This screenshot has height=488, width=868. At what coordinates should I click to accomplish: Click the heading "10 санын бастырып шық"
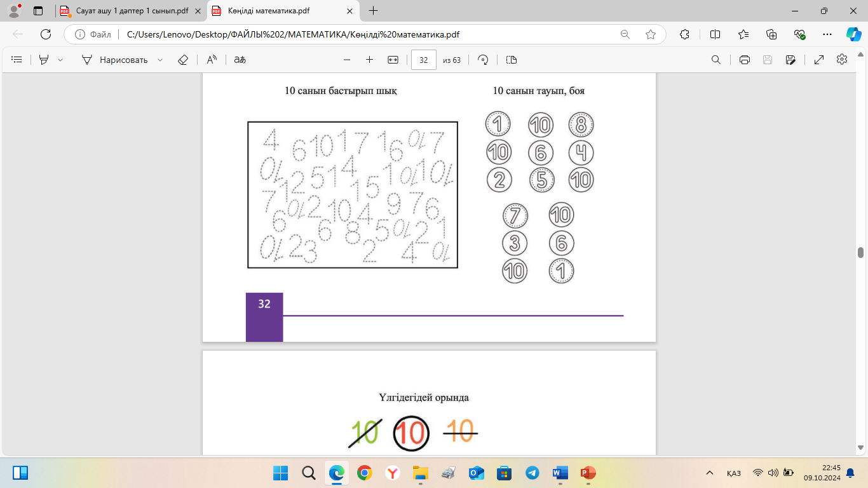point(341,91)
